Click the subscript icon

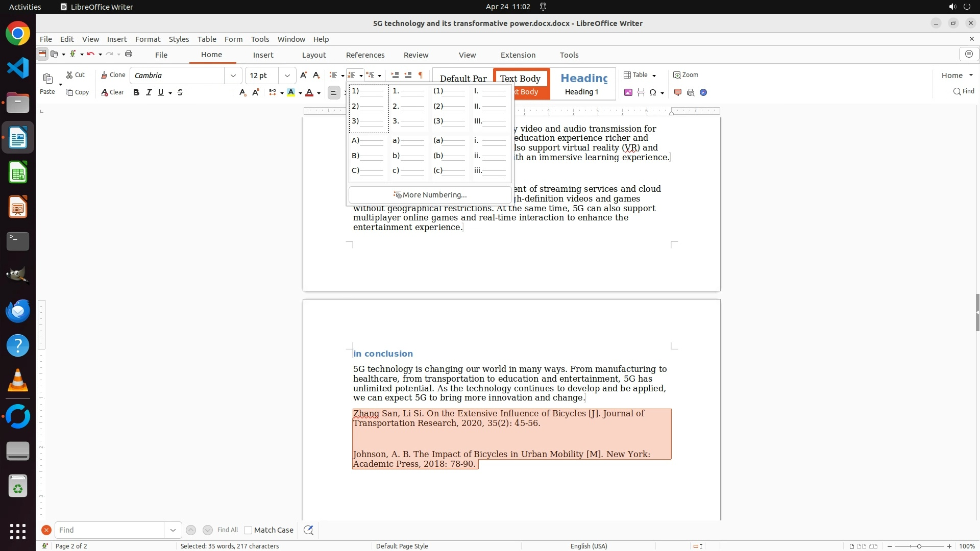click(x=242, y=92)
